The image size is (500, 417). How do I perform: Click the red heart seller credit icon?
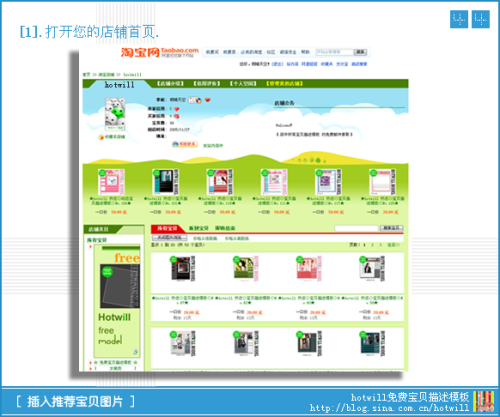tap(177, 109)
